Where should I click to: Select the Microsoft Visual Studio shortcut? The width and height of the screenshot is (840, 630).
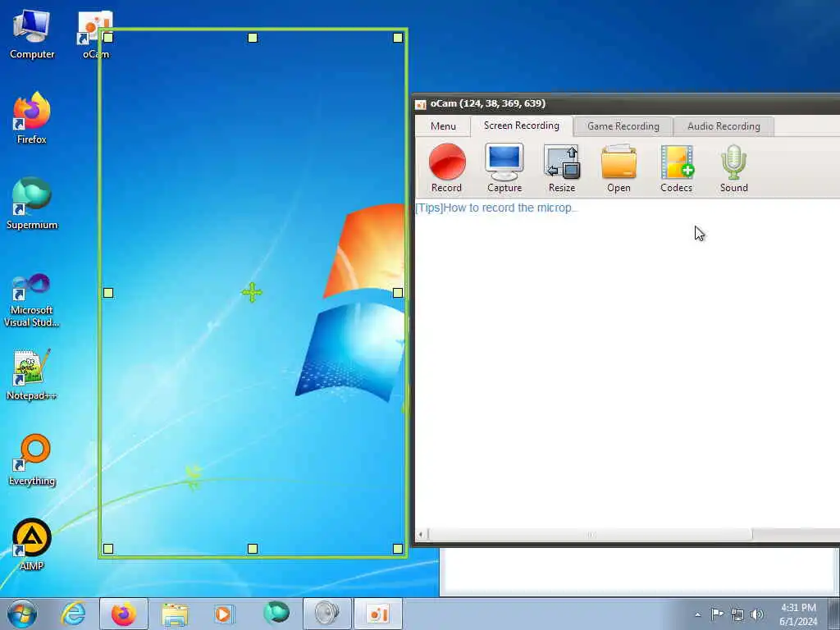point(32,300)
